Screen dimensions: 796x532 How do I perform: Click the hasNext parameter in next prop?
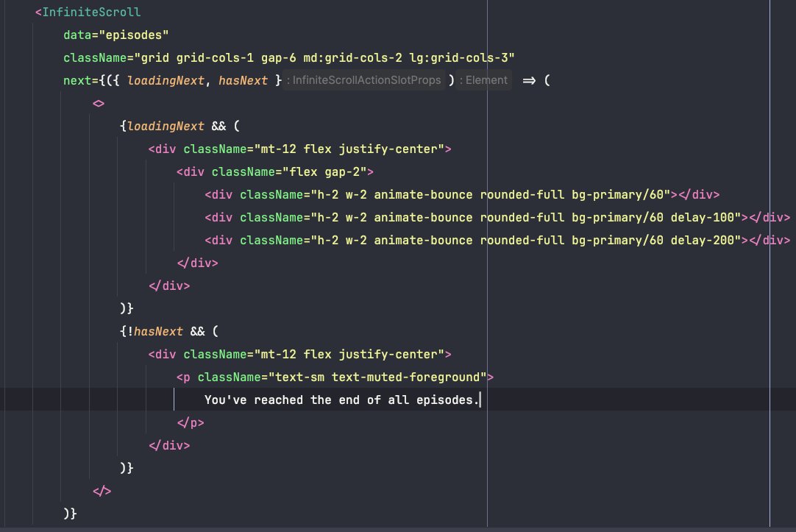(243, 81)
